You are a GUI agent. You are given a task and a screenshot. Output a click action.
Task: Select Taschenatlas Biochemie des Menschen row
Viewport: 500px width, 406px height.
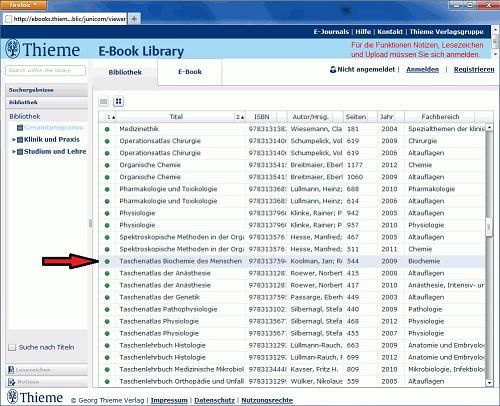coord(292,261)
